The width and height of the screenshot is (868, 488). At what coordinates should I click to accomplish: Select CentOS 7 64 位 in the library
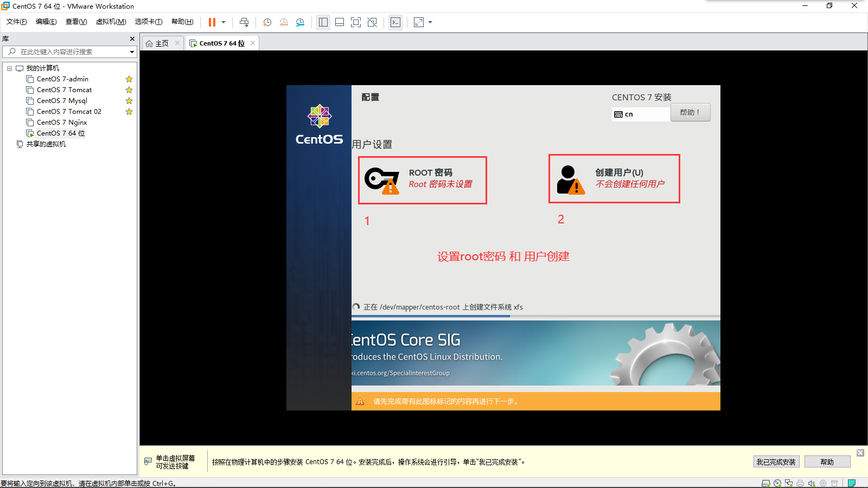[x=61, y=133]
